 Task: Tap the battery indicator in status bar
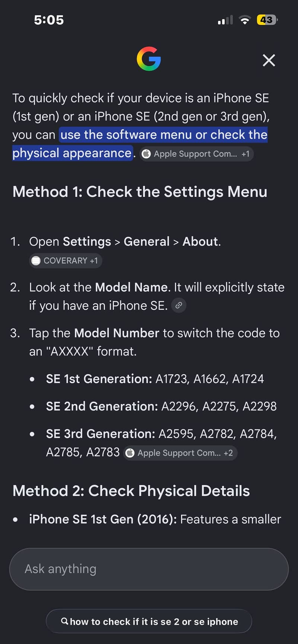tap(267, 20)
